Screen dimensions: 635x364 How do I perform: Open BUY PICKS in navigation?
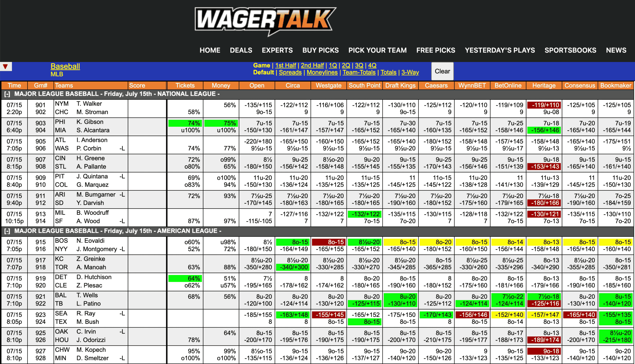pos(320,50)
